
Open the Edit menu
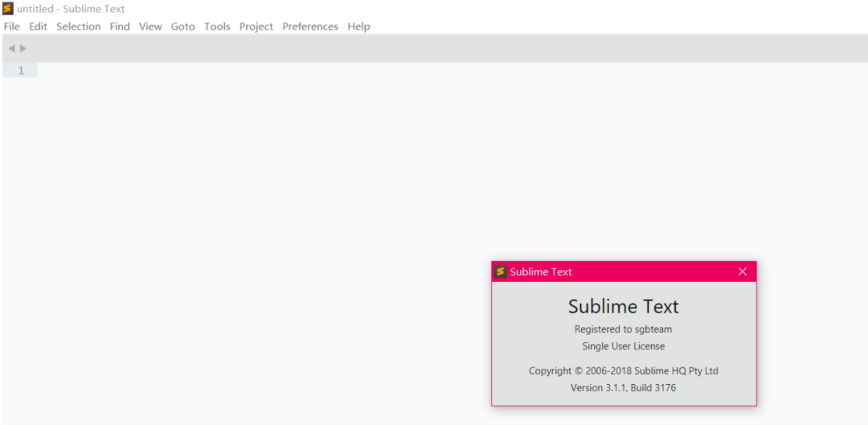39,27
